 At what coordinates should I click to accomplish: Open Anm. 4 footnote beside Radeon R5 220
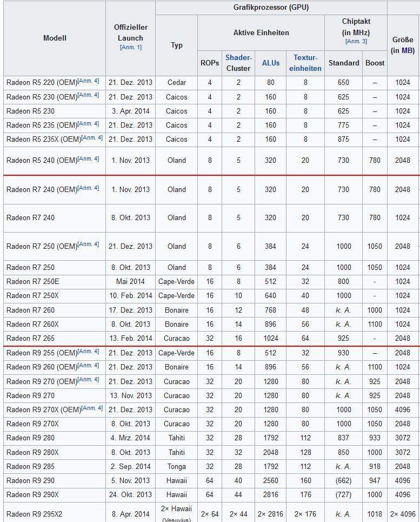[x=89, y=81]
